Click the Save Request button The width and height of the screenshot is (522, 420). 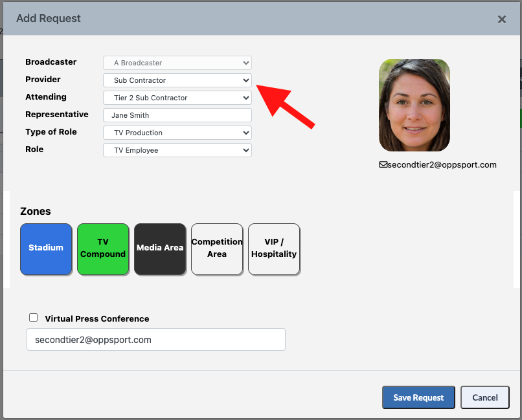[418, 397]
